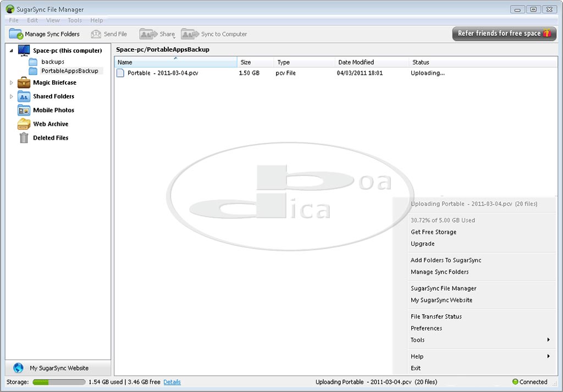The width and height of the screenshot is (563, 392).
Task: Select the backups folder label
Action: (53, 62)
